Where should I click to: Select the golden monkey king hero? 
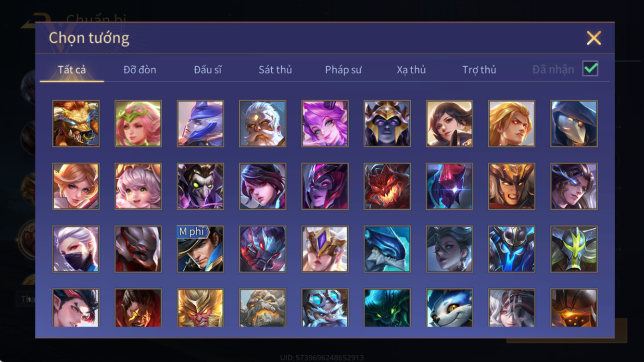coord(200,308)
